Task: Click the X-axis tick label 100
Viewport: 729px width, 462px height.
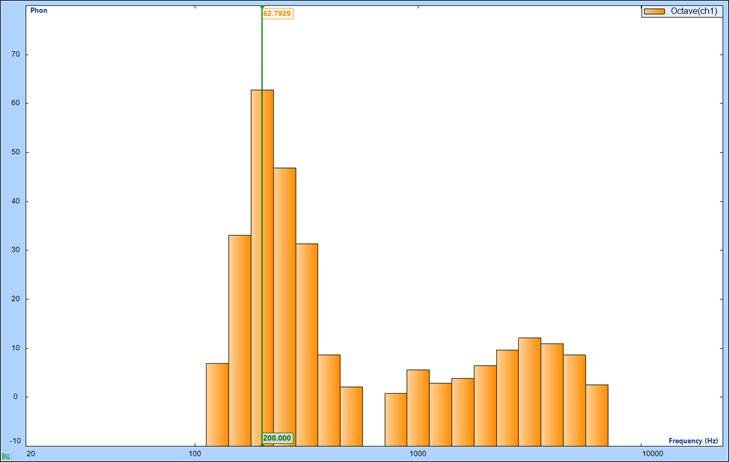Action: (194, 454)
